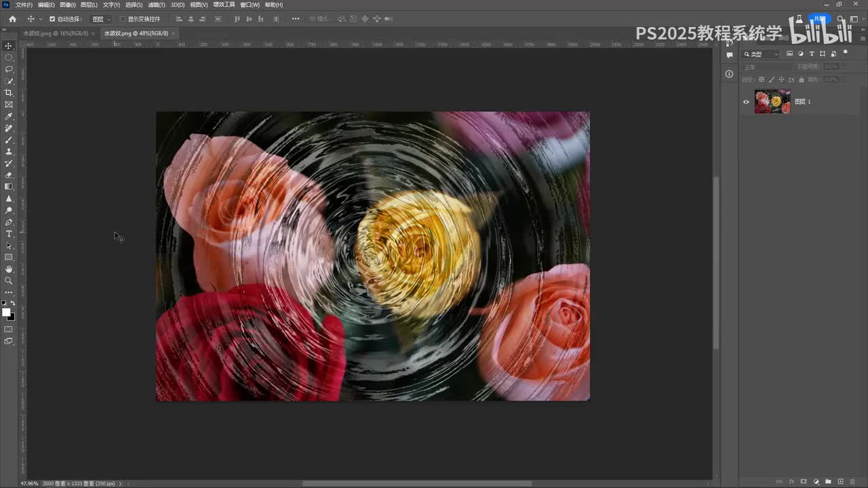868x488 pixels.
Task: Open the 视图(V) menu
Action: [x=199, y=5]
